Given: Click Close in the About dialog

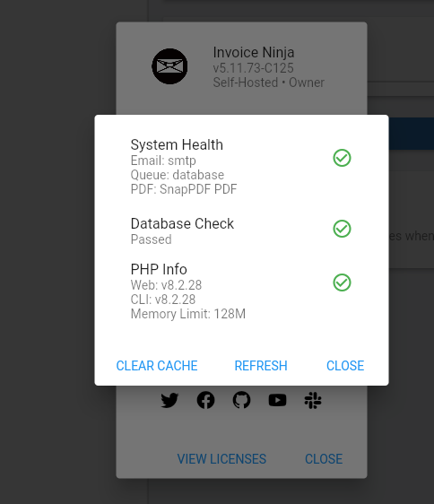Looking at the screenshot, I should click(324, 458).
